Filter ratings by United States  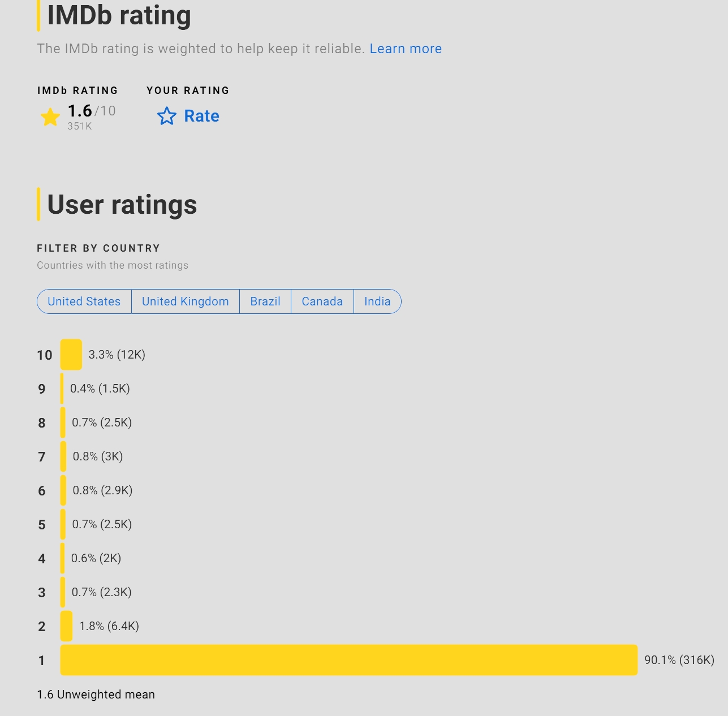click(x=84, y=301)
